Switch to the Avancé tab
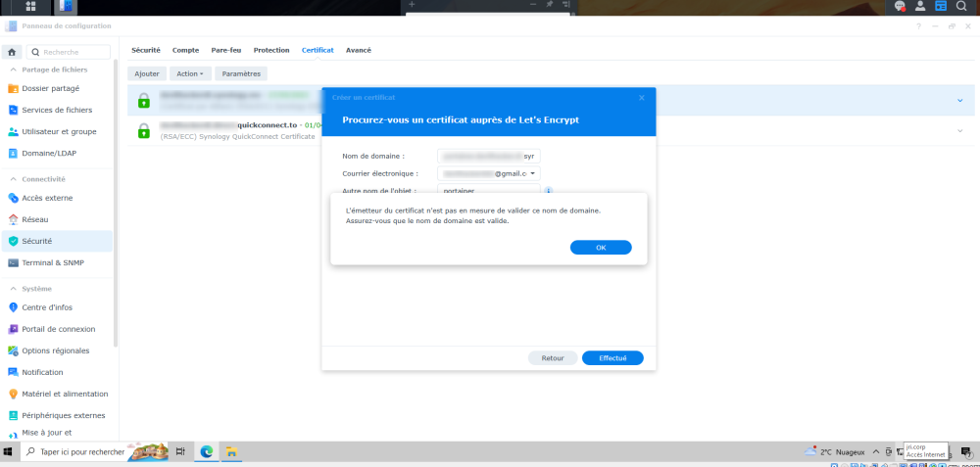The height and width of the screenshot is (467, 980). (359, 50)
